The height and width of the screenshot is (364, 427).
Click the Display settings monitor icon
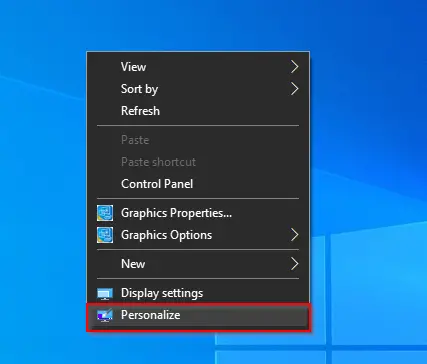click(x=105, y=294)
